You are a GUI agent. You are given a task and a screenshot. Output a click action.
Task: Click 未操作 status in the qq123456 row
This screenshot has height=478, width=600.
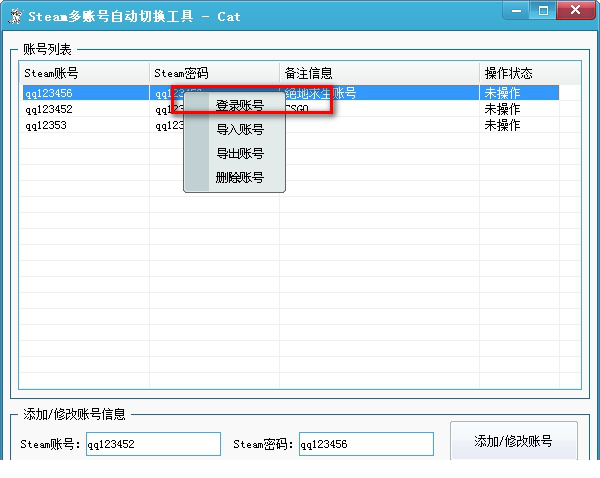point(502,93)
